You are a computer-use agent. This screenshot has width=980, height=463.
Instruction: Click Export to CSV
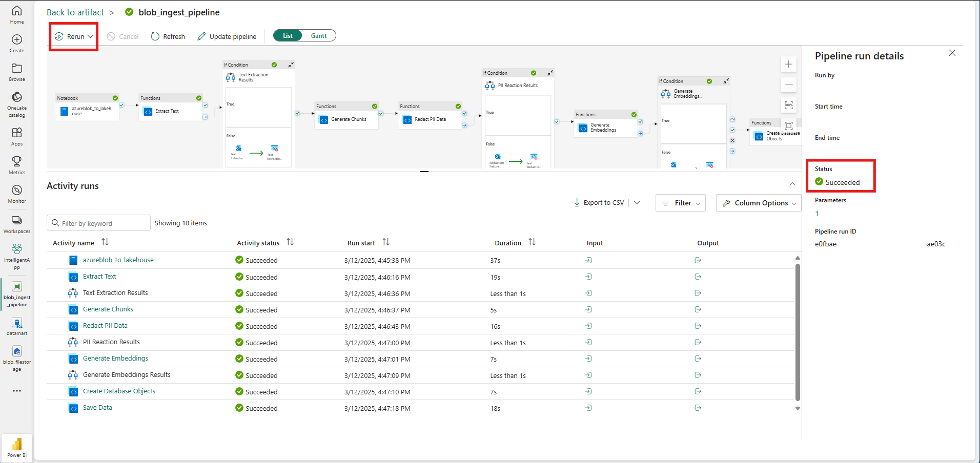(599, 202)
